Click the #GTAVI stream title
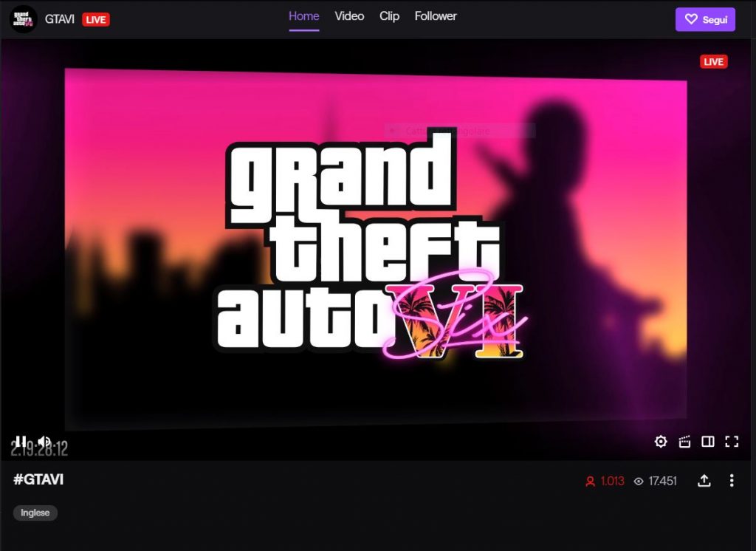The height and width of the screenshot is (551, 756). click(38, 479)
